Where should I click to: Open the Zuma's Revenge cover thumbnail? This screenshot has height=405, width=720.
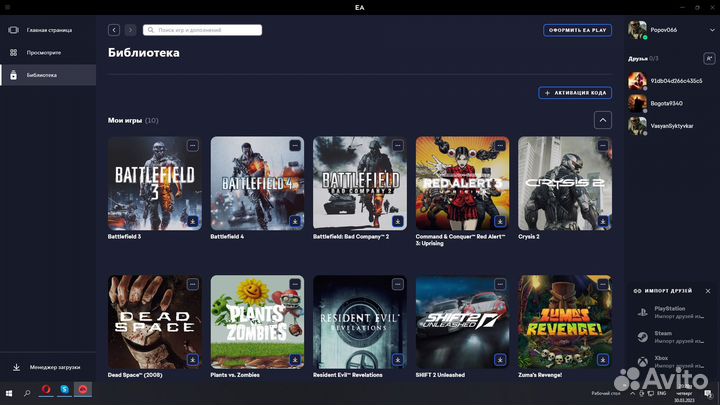click(x=565, y=322)
